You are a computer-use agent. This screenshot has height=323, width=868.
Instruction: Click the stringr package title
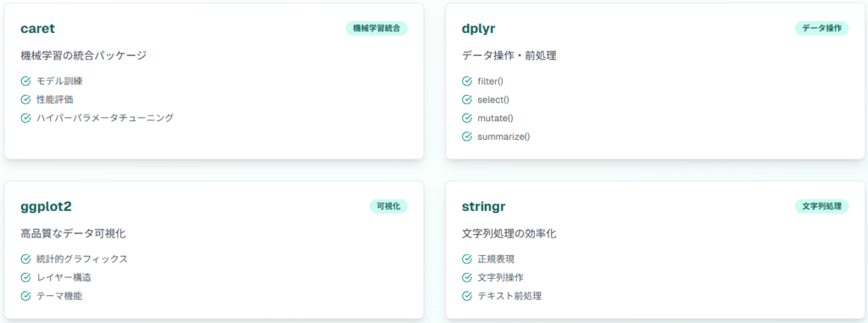point(483,207)
